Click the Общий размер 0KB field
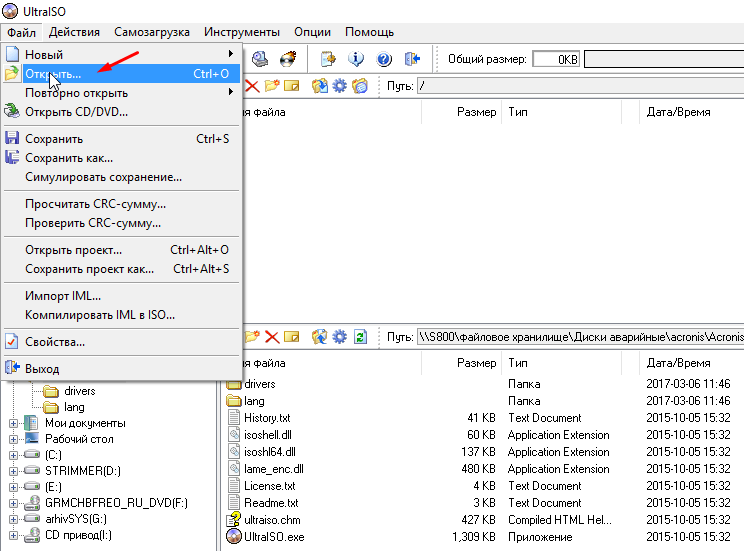 click(x=556, y=59)
